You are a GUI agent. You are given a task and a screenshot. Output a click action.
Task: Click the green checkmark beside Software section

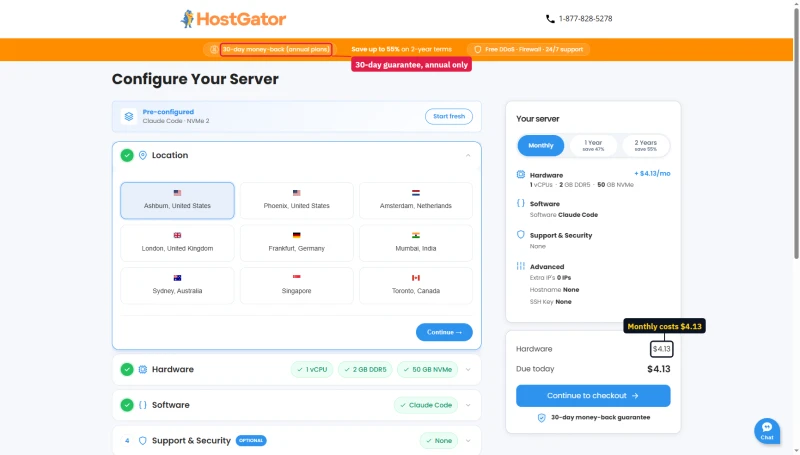(x=127, y=405)
